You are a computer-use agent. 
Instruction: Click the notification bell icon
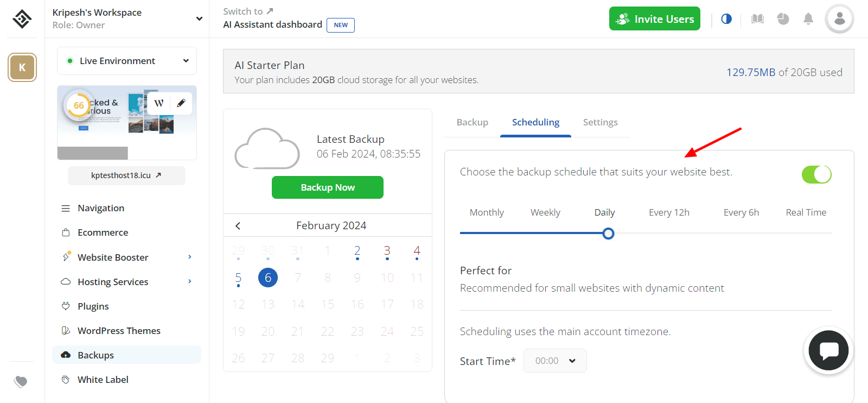tap(808, 19)
